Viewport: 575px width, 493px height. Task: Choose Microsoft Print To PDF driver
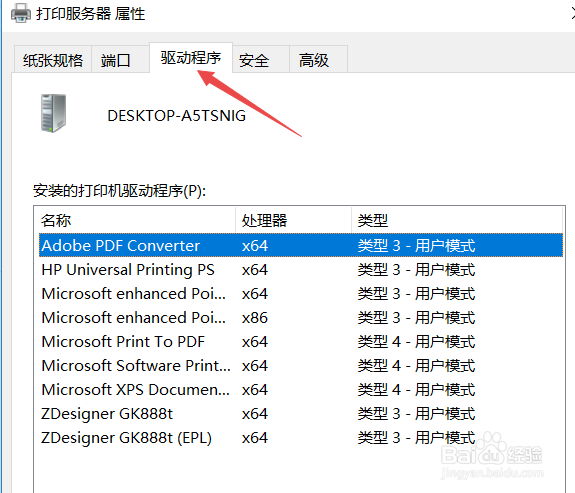(x=301, y=342)
